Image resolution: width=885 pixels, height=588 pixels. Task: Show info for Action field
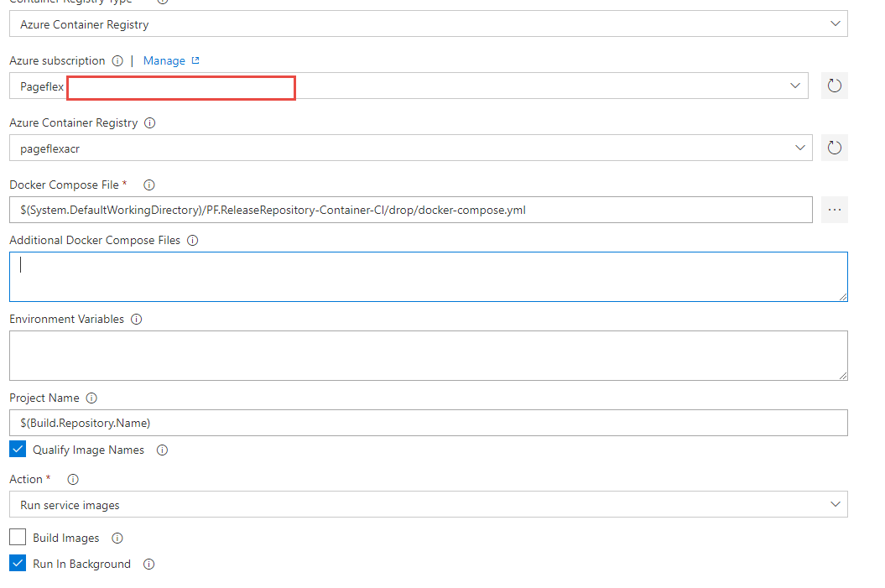pyautogui.click(x=73, y=480)
